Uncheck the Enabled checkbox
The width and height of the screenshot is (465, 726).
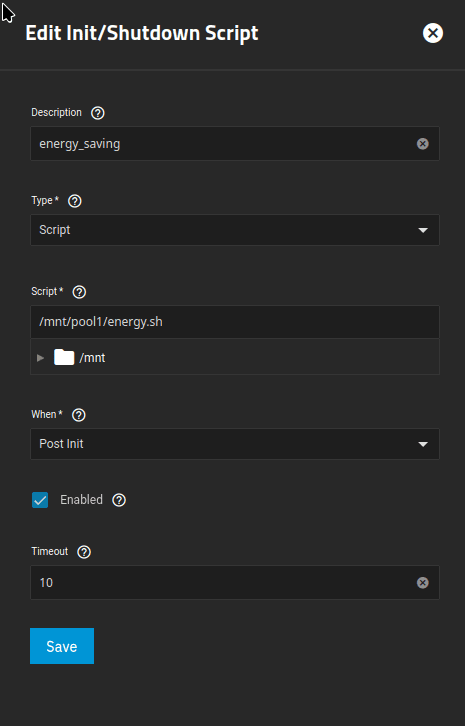coord(40,500)
